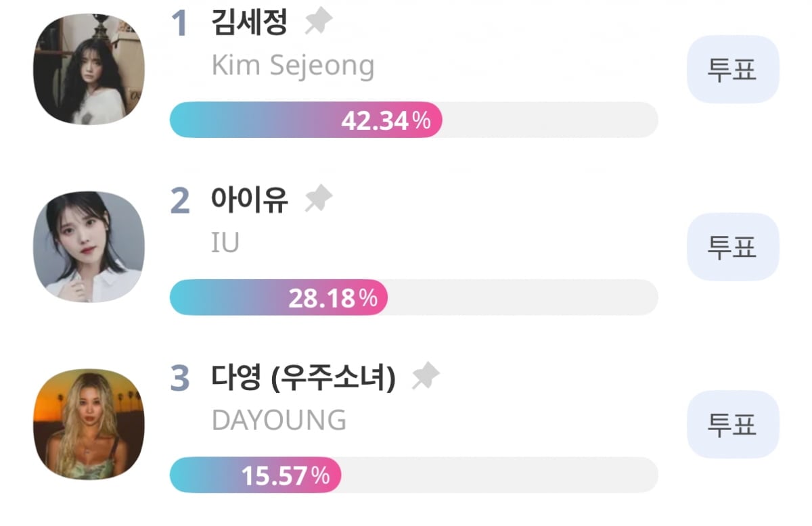
Task: Select IU's profile picture
Action: tap(89, 246)
